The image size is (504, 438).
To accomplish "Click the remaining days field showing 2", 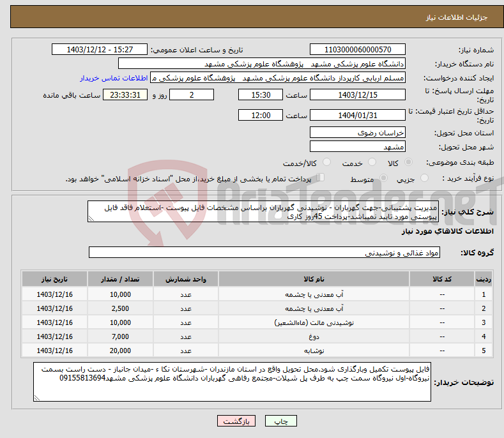I will point(192,94).
